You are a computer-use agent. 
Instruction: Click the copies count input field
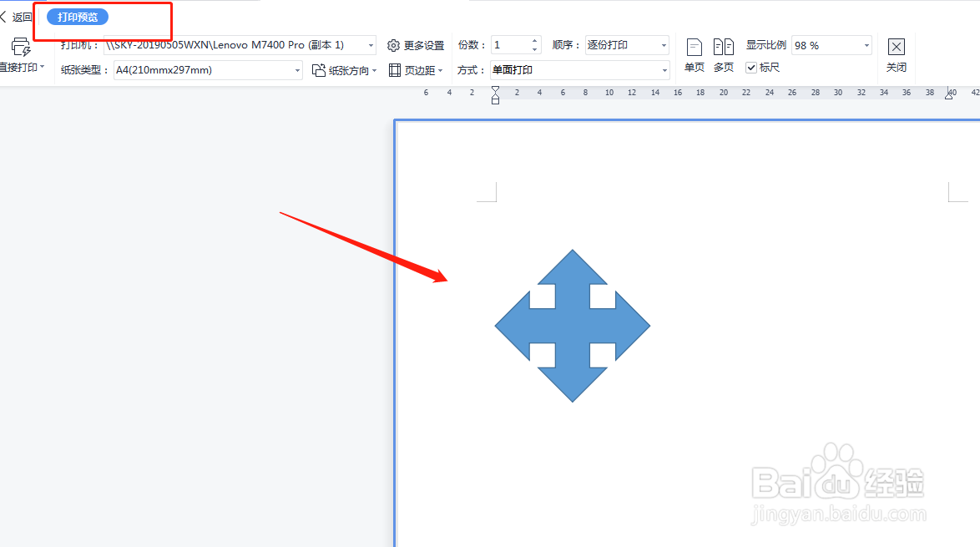(x=511, y=45)
